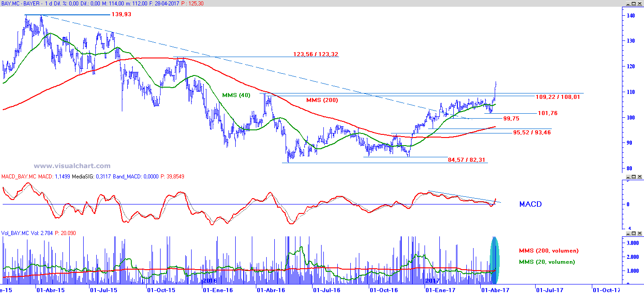The width and height of the screenshot is (644, 293).
Task: Click the '01-Jul-16' date axis label
Action: tap(327, 290)
